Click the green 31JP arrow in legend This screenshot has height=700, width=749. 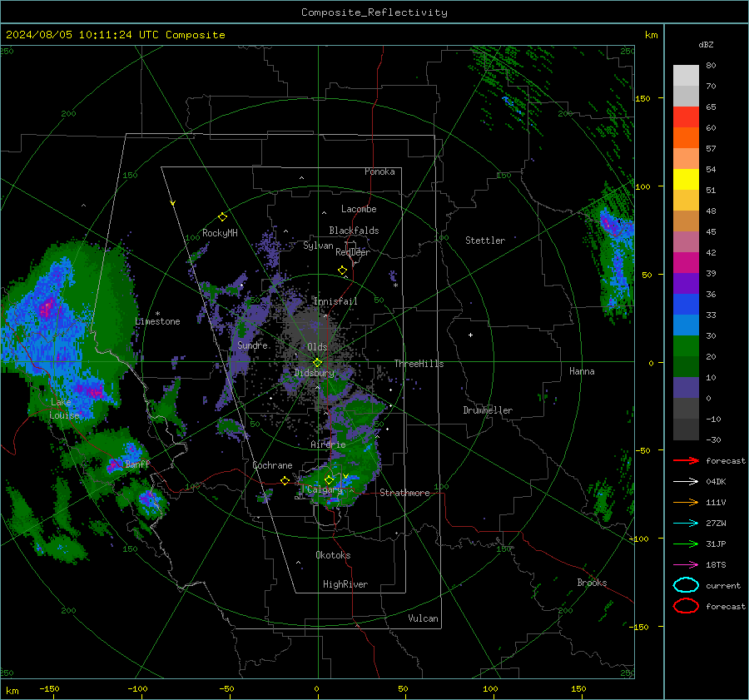pyautogui.click(x=686, y=544)
